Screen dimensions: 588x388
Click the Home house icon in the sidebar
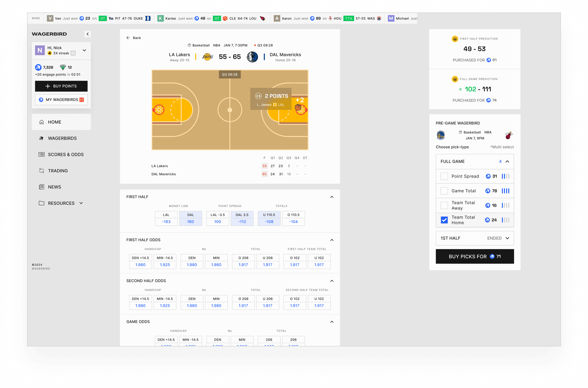point(42,122)
